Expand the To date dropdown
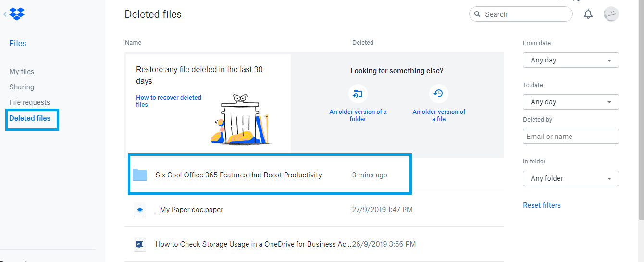The width and height of the screenshot is (644, 262). tap(571, 102)
